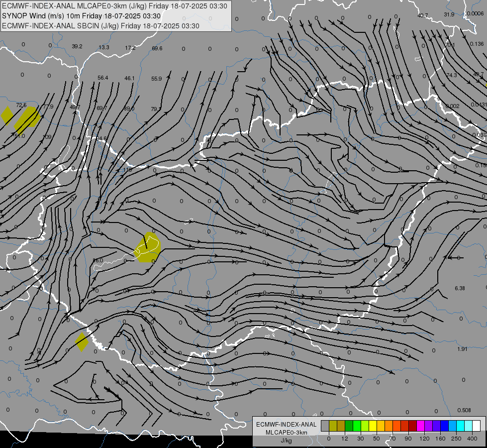Click the map value 1.91
Viewport: 487px width, 448px height.
(462, 349)
